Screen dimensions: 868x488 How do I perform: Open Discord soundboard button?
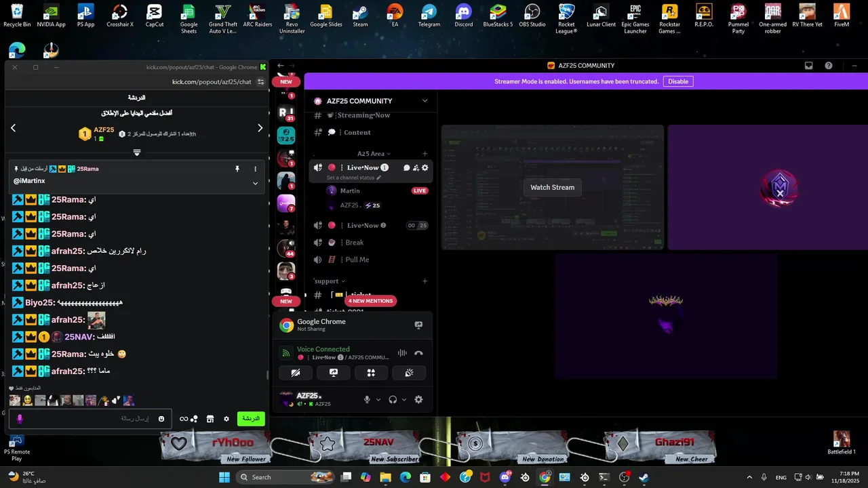point(409,373)
